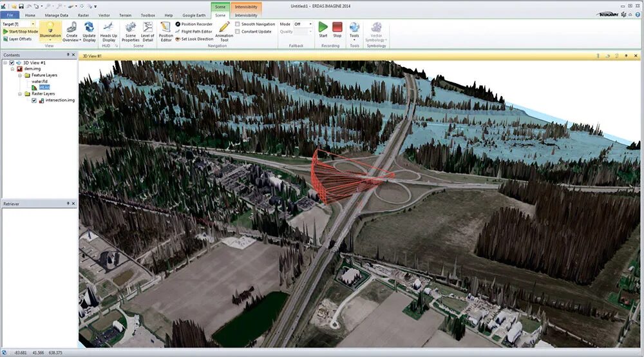Image resolution: width=644 pixels, height=357 pixels.
Task: Open the Animation Tool pencil
Action: click(x=224, y=31)
